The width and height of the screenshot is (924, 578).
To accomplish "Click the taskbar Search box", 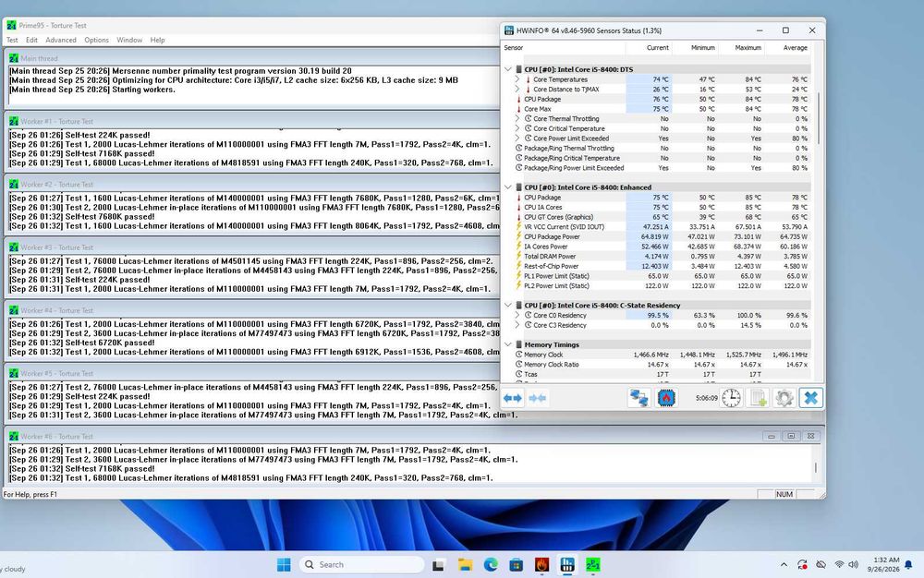I will pos(361,565).
